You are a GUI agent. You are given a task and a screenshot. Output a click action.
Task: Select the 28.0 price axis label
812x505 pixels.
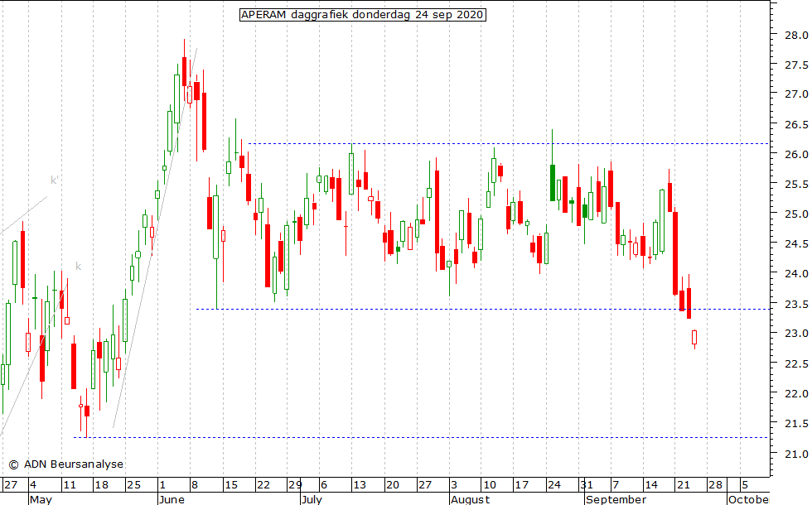tap(796, 35)
